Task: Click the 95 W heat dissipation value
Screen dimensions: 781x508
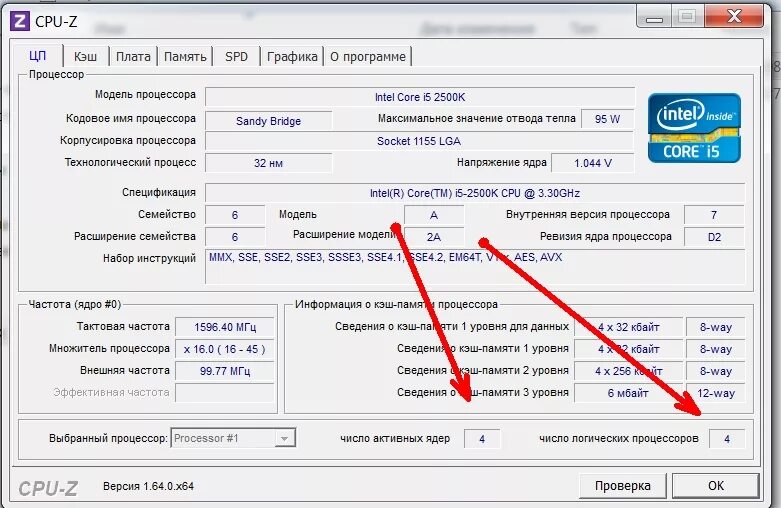Action: (x=607, y=119)
